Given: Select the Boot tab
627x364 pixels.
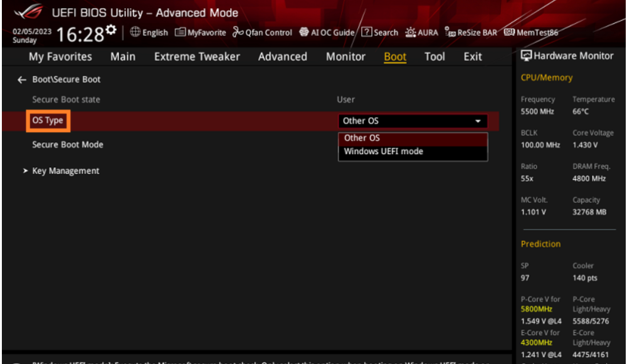Looking at the screenshot, I should click(x=395, y=57).
